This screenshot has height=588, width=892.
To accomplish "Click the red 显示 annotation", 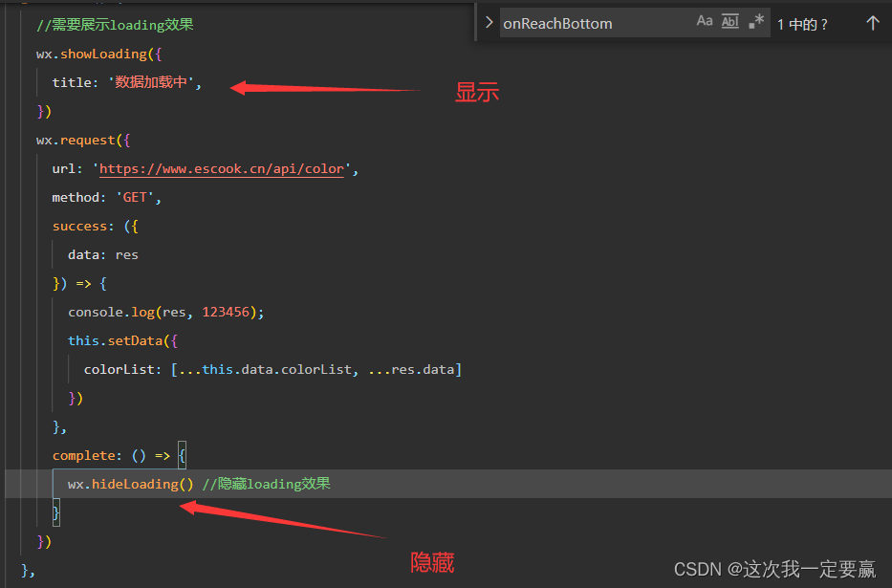I will point(477,92).
